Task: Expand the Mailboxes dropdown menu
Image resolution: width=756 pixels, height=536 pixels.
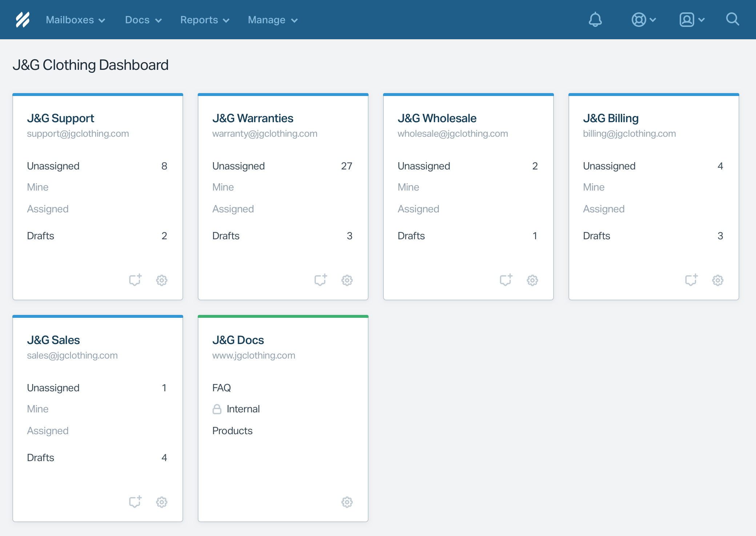Action: point(75,20)
